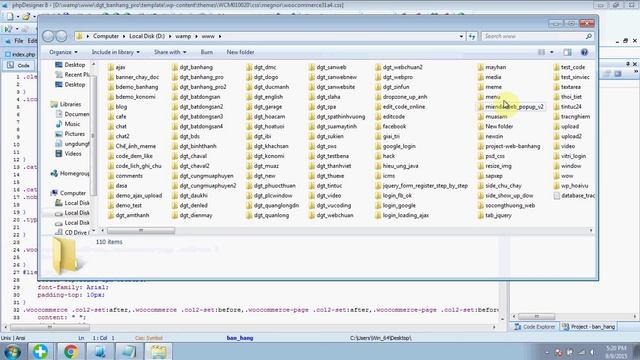The image size is (640, 360).
Task: Click the refresh button beside the address bar
Action: pos(472,36)
